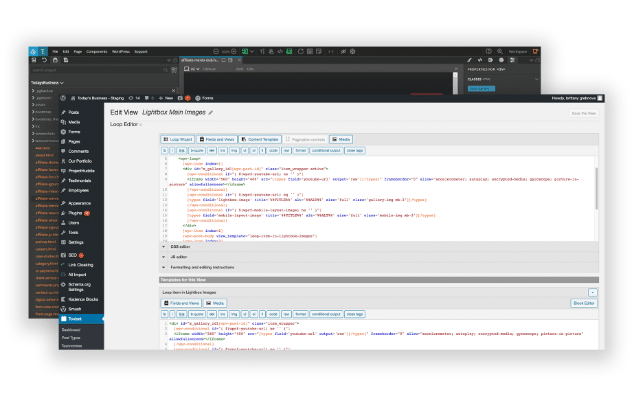Open Testimonials in the WordPress sidebar
636x398 pixels.
[x=81, y=181]
